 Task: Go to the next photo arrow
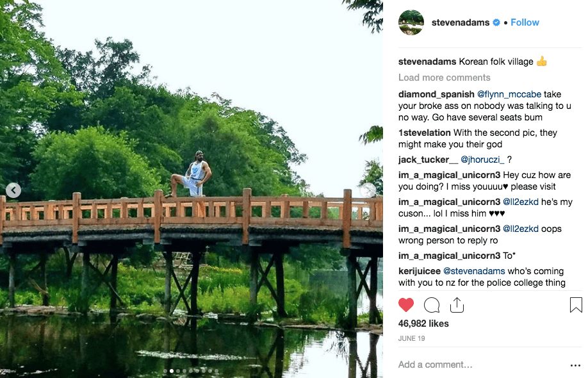coord(368,190)
